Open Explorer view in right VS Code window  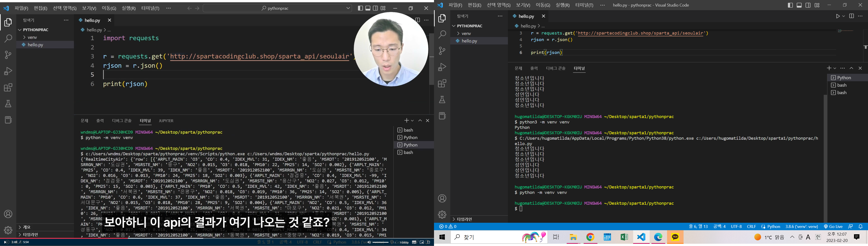coord(442,18)
